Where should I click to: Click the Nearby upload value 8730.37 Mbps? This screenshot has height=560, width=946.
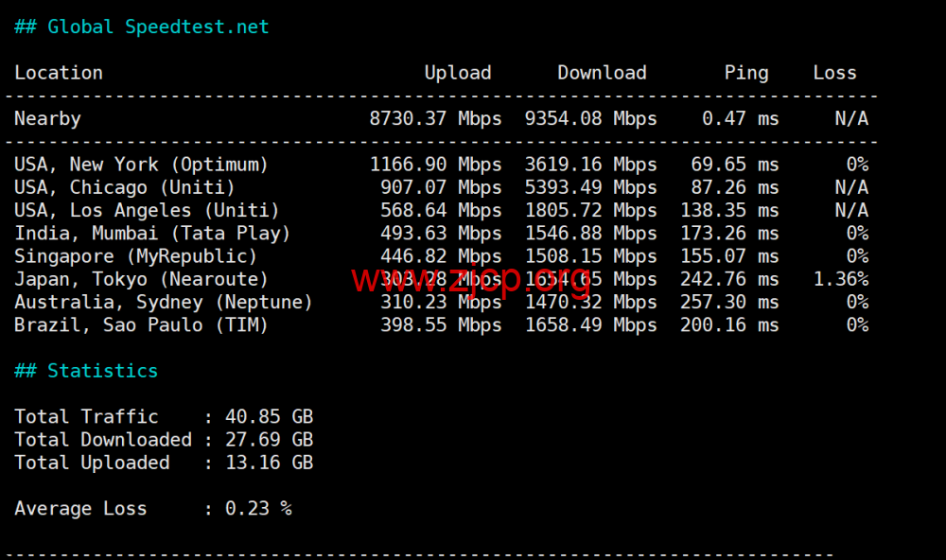435,119
